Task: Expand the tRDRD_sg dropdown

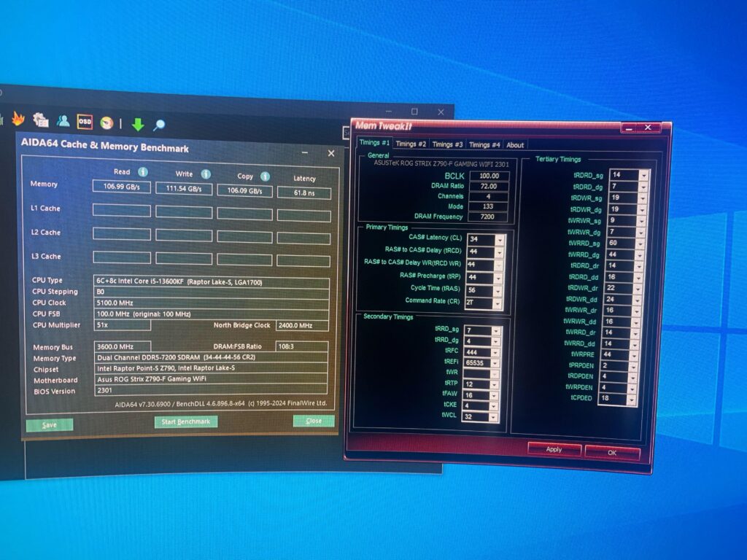Action: 643,175
